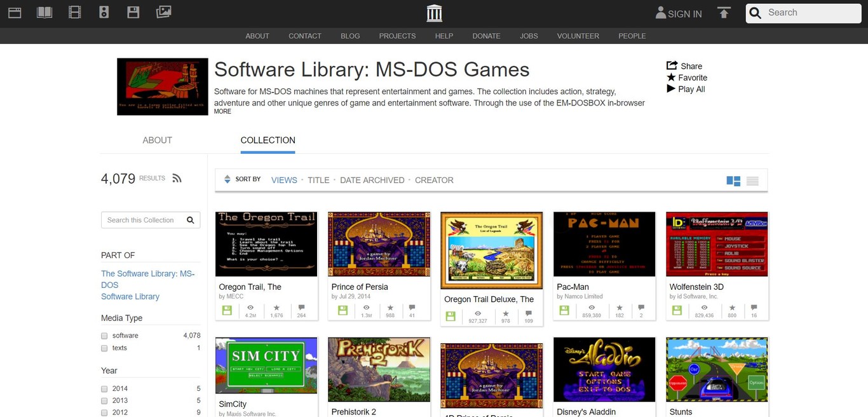Screen dimensions: 868x417
Task: Open the RSS feed for this collection
Action: coord(177,178)
